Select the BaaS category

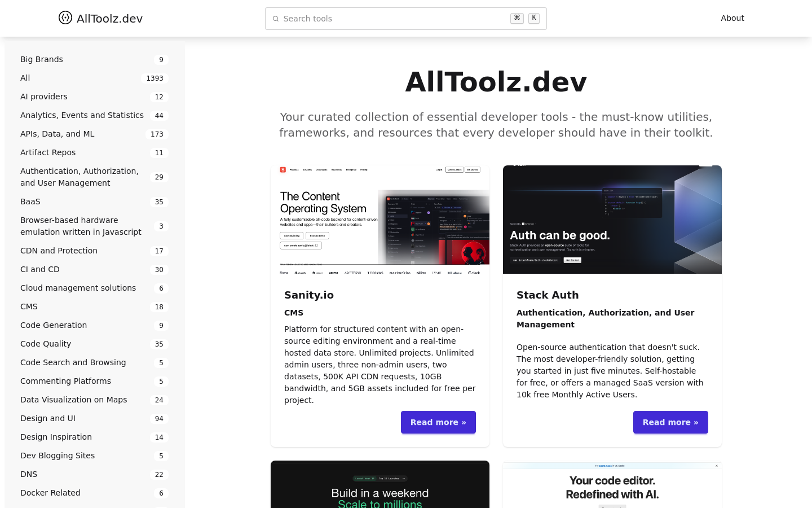point(95,202)
